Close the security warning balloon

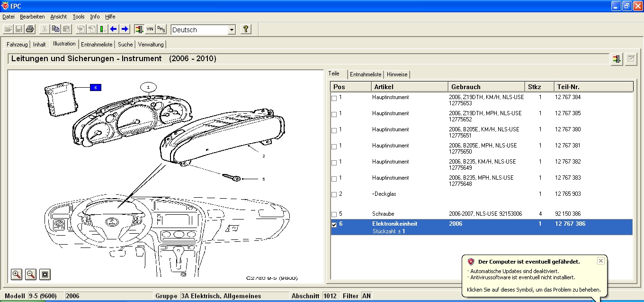(x=600, y=261)
